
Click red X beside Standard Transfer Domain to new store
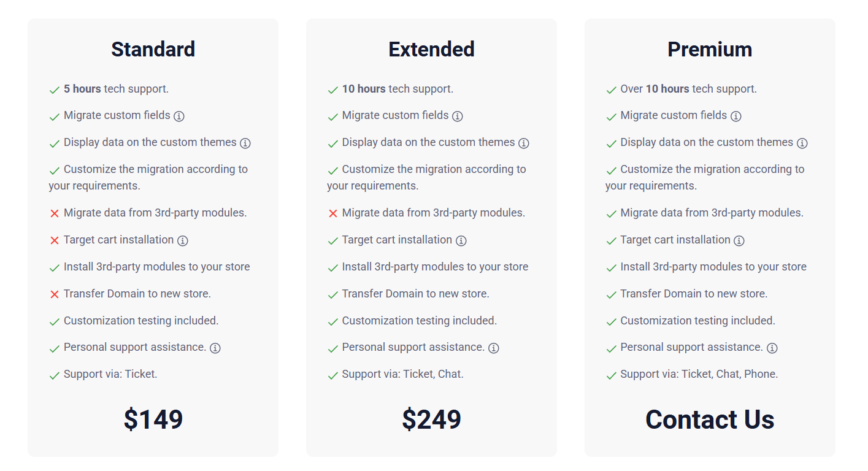[x=55, y=294]
